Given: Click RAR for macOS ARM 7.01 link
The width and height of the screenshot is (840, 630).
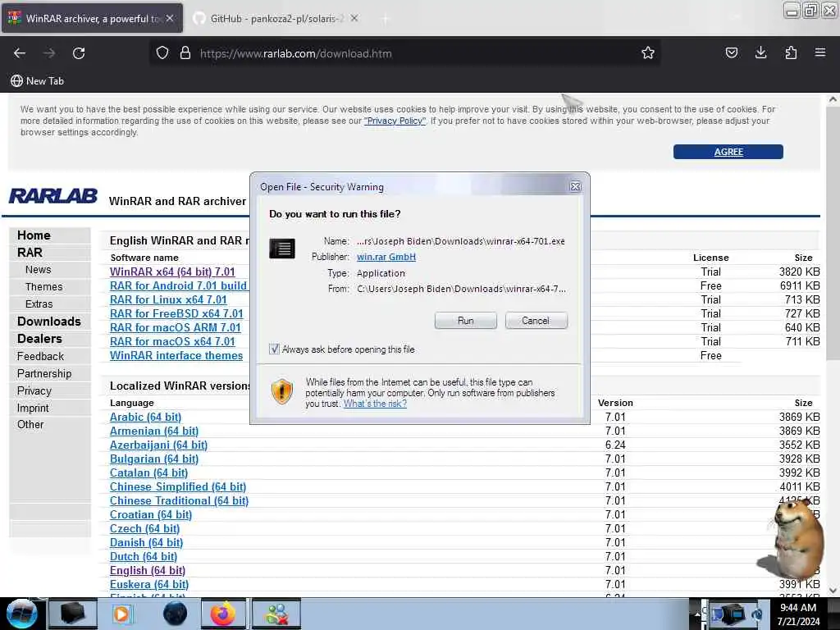Looking at the screenshot, I should pos(176,327).
